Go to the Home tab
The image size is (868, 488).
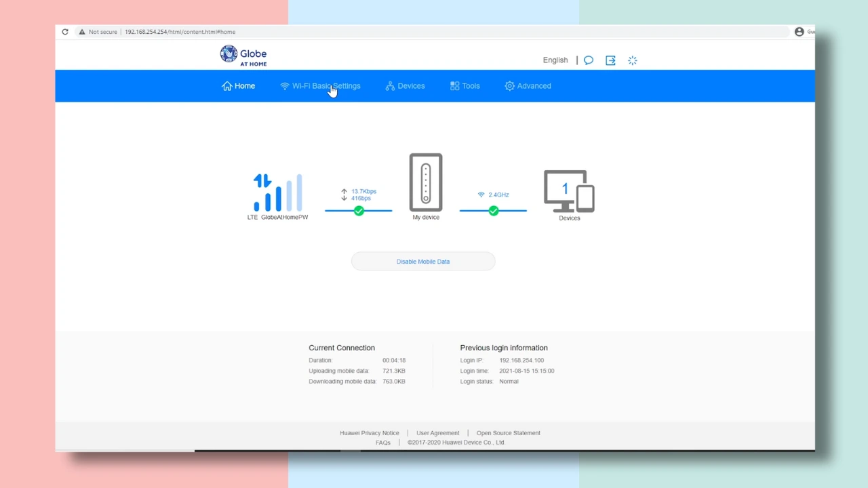pos(239,86)
